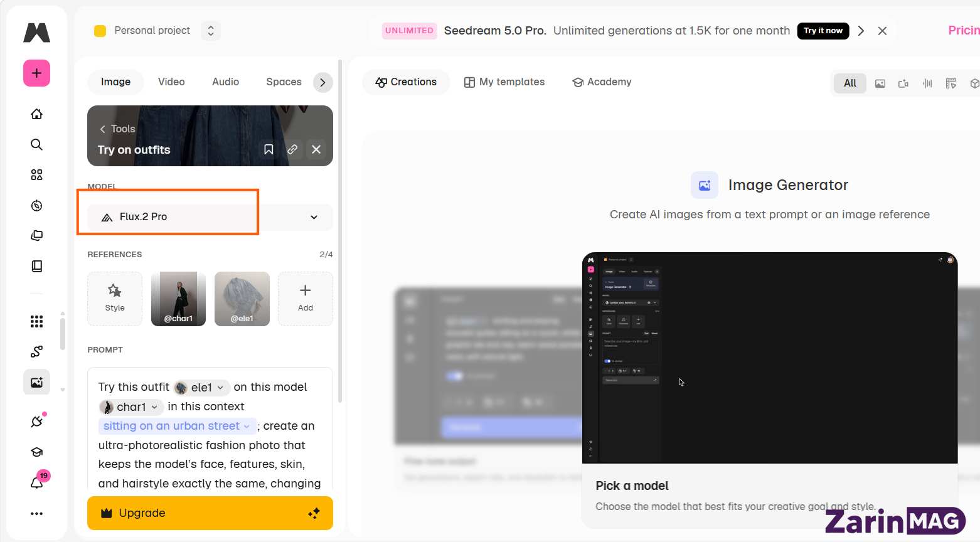980x542 pixels.
Task: Open the image generator sidebar icon
Action: [x=37, y=382]
